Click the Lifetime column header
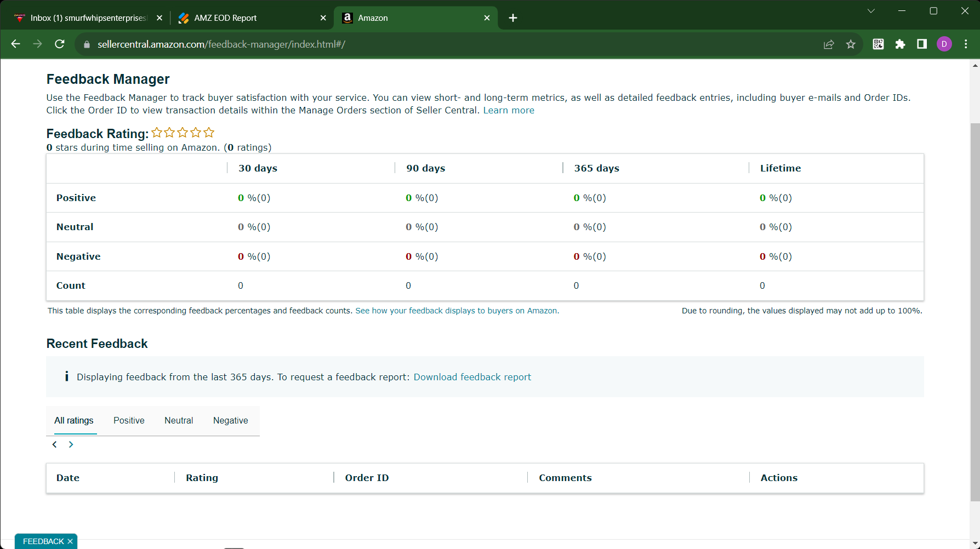This screenshot has width=980, height=549. click(x=780, y=168)
